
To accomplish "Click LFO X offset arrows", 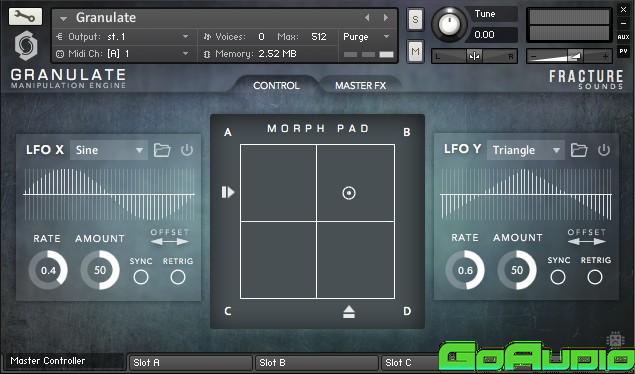I will coord(170,242).
